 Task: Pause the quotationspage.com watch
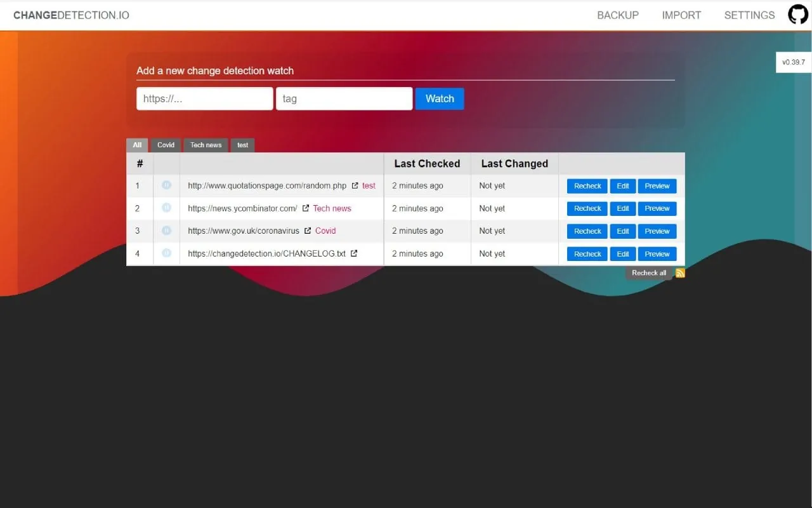166,185
